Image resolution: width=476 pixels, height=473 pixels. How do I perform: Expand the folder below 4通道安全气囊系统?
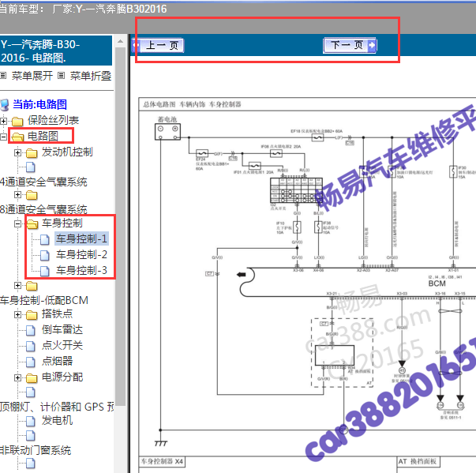pyautogui.click(x=17, y=194)
